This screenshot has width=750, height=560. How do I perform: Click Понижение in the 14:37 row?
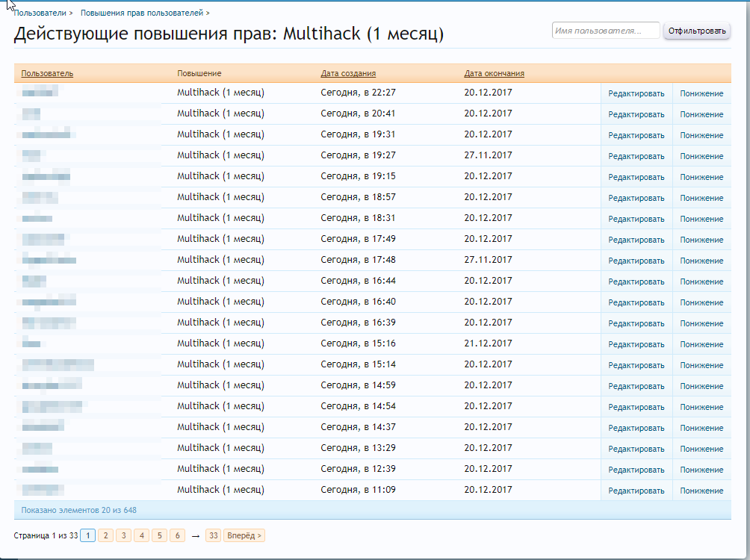click(701, 428)
